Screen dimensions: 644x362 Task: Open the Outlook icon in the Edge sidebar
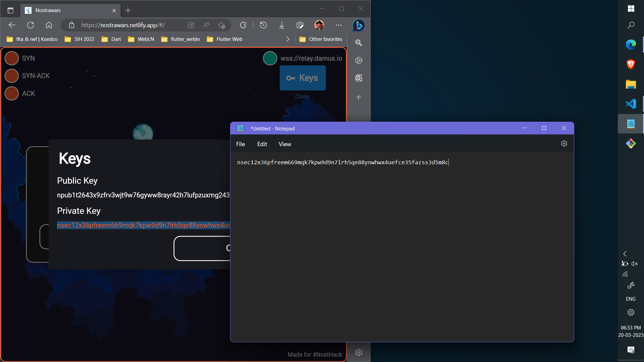(x=359, y=78)
